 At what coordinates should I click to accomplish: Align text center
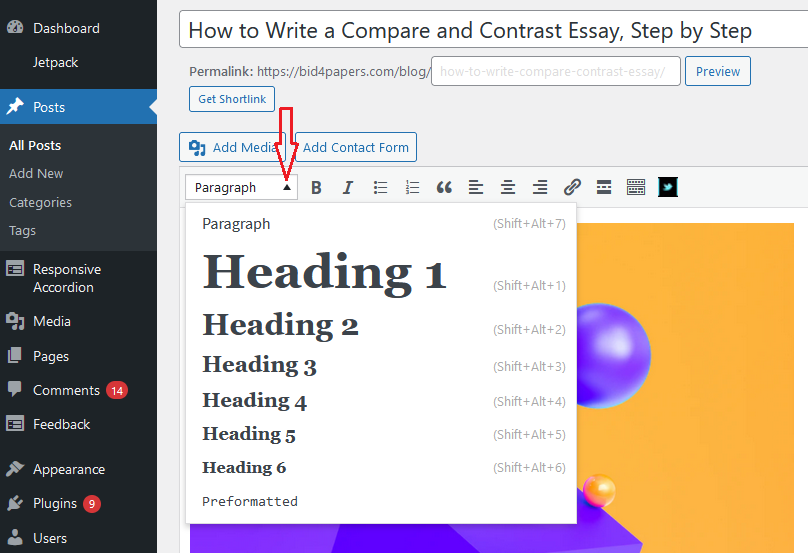508,188
